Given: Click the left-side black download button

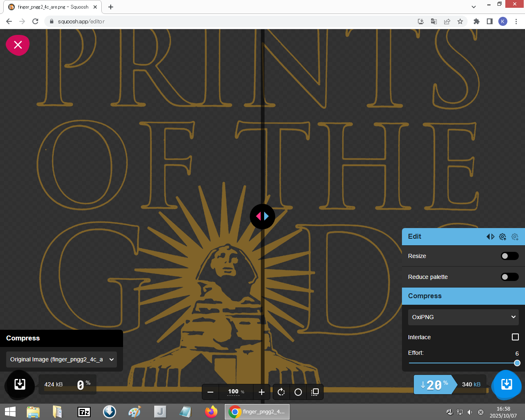Looking at the screenshot, I should 20,384.
